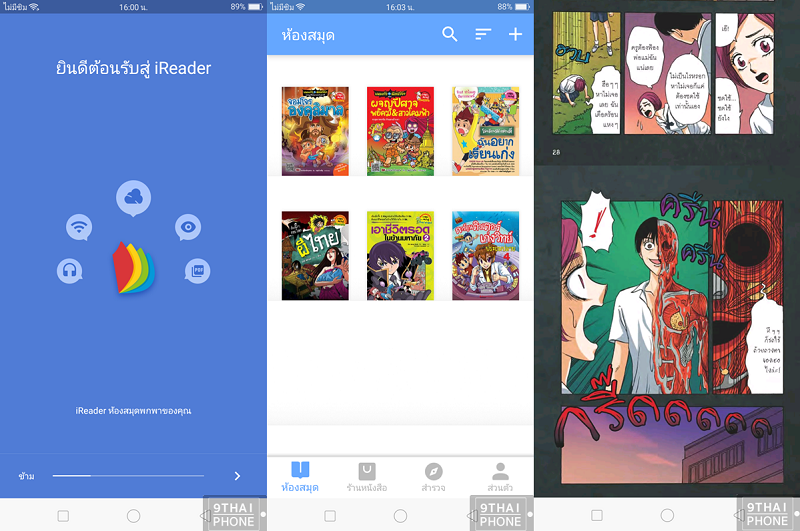Screen dimensions: 800x531
Task: Open search in the library header
Action: (x=450, y=35)
